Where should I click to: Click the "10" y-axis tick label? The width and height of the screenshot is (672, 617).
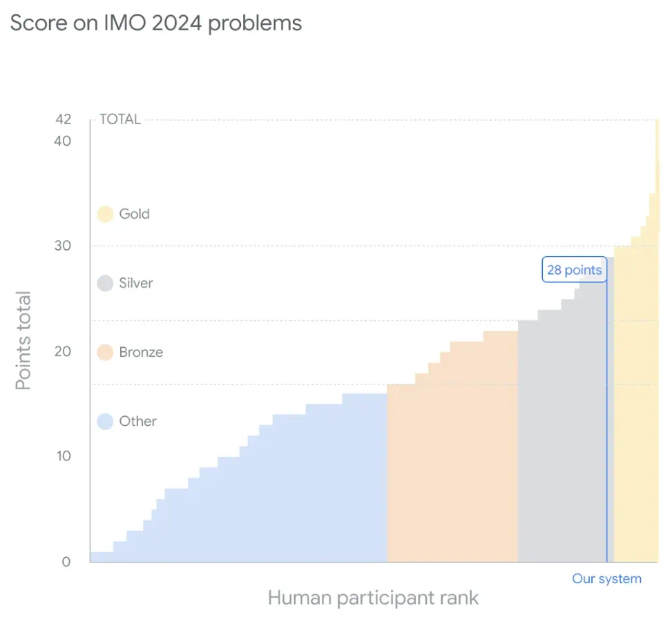(x=62, y=456)
